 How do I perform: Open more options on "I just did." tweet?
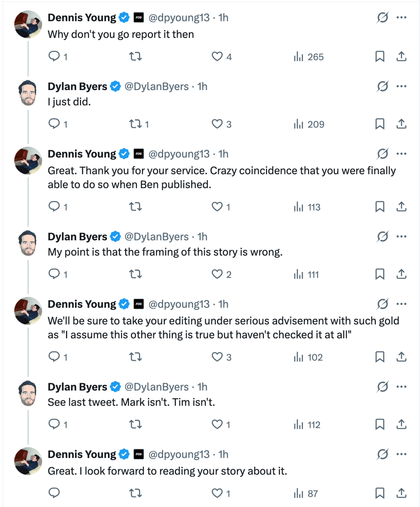tap(401, 86)
